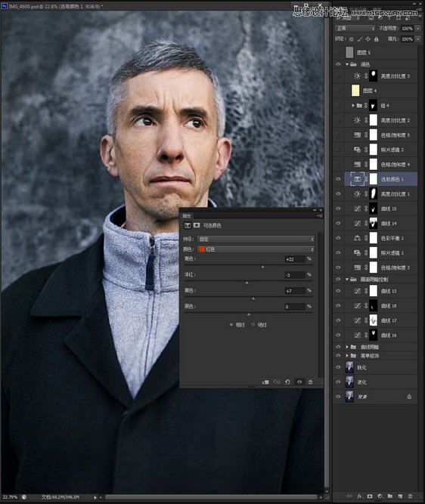Delete adjustment via Properties panel trash icon
This screenshot has width=425, height=504.
click(311, 382)
